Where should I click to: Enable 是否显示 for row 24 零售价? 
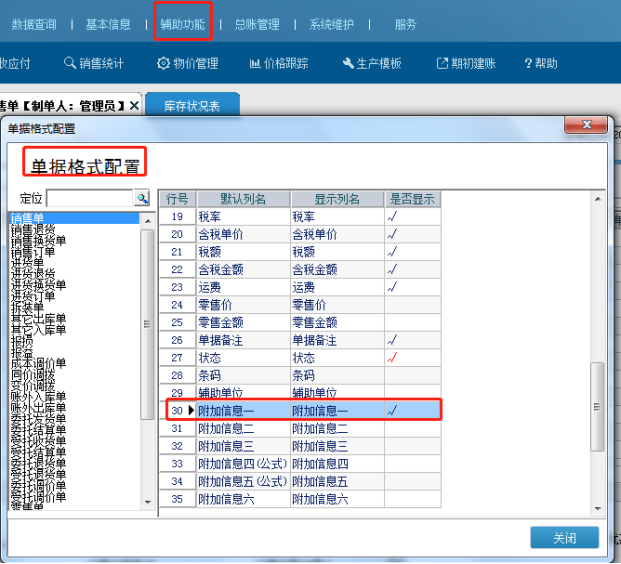tap(412, 305)
